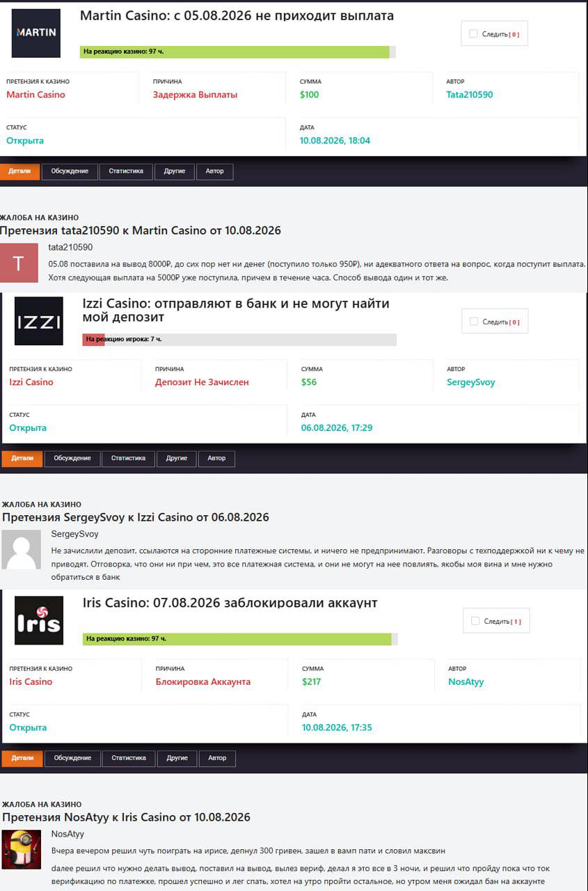
Task: Select Детали tab under Izzi complaint
Action: click(22, 459)
